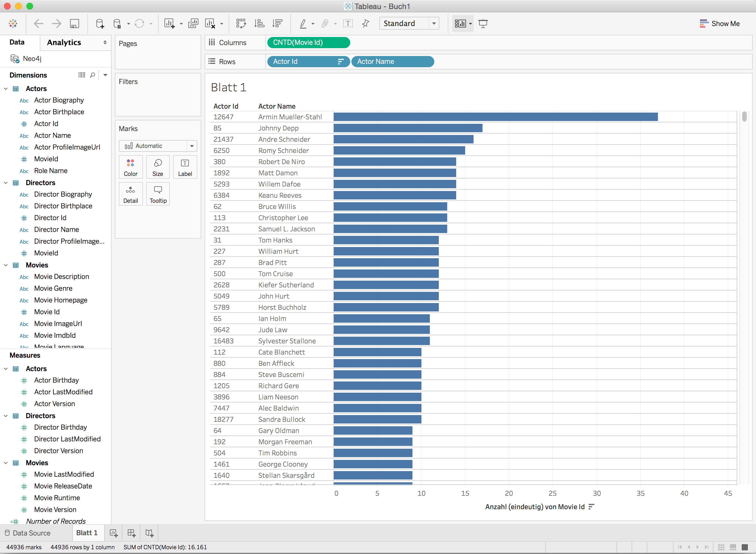
Task: Click the New dashboard icon in bottom bar
Action: click(x=131, y=533)
